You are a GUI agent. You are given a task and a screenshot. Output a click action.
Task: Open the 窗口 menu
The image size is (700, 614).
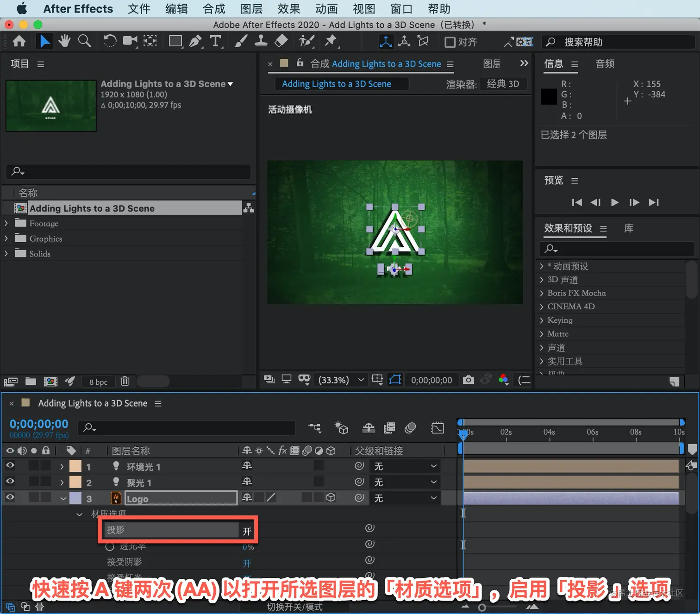[x=401, y=9]
